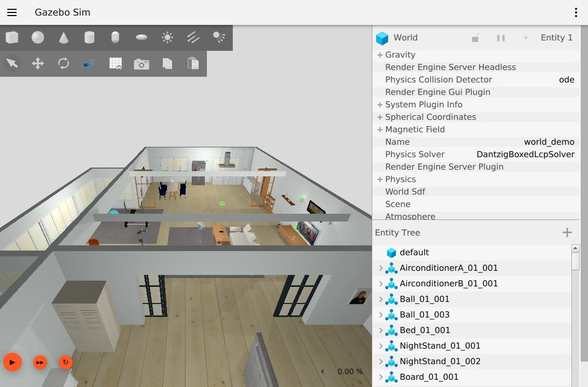Image resolution: width=588 pixels, height=387 pixels.
Task: Activate the translate mode tool
Action: 38,63
